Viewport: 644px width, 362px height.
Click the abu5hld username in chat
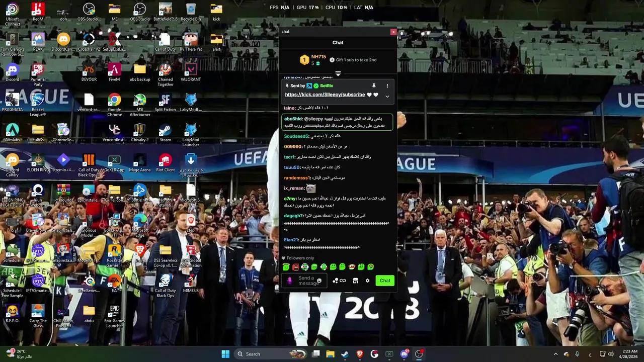pos(293,119)
